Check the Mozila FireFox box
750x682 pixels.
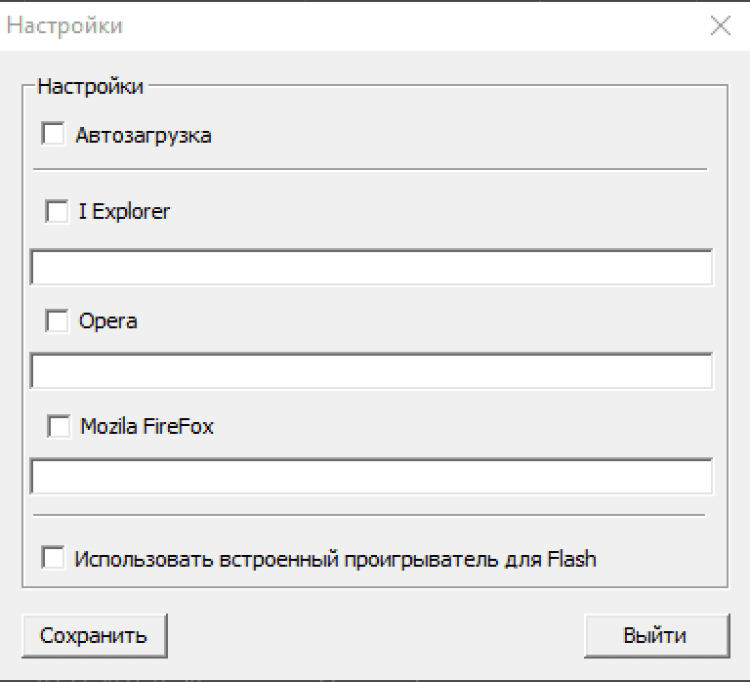pyautogui.click(x=58, y=427)
